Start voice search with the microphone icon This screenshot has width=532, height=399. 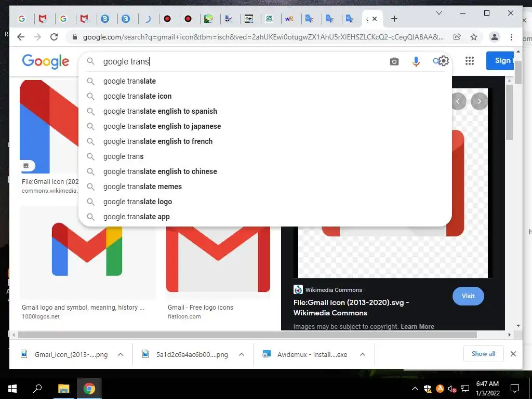click(x=416, y=61)
